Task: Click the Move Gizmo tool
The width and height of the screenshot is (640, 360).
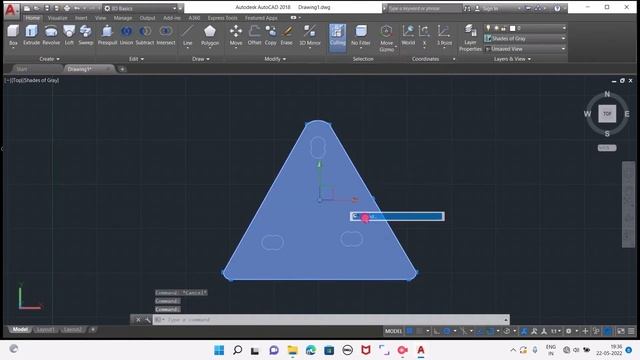Action: point(387,38)
